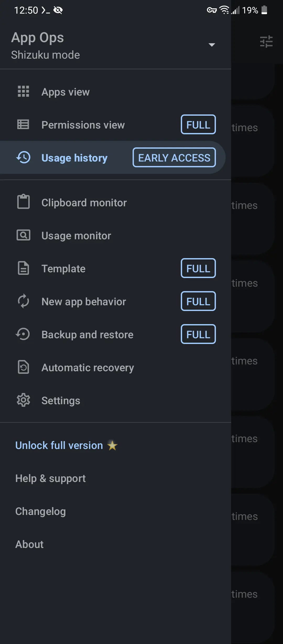Choose Usage monitor in the drawer
This screenshot has width=283, height=644.
[115, 236]
